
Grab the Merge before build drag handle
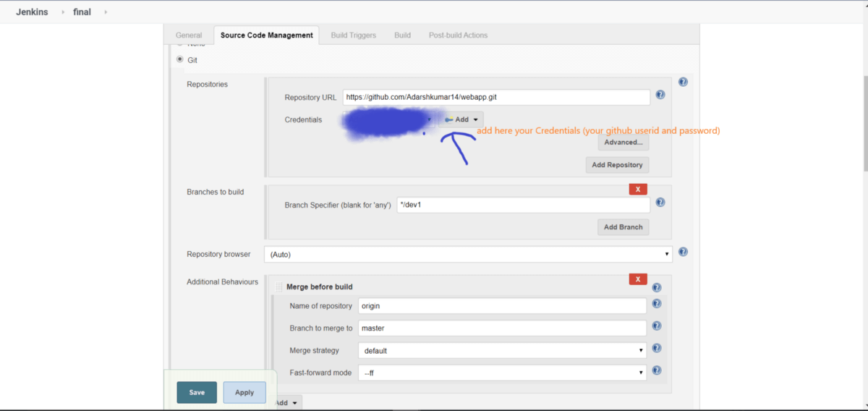(x=278, y=287)
